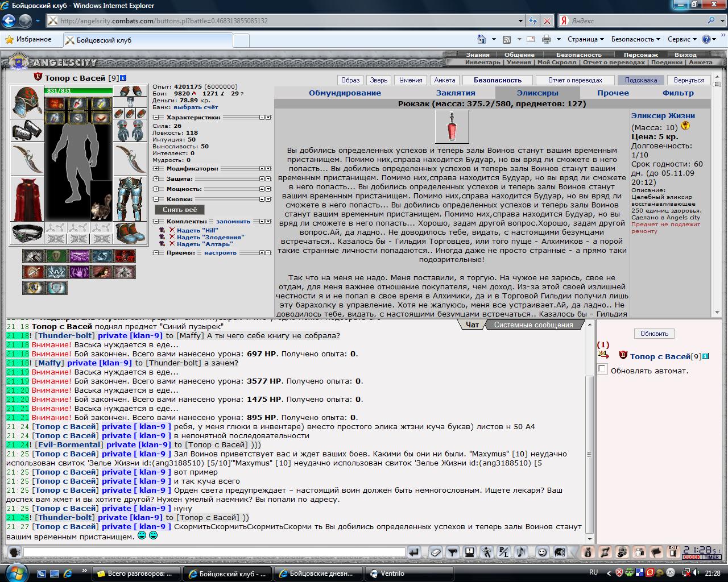
Task: Click the 'настроить' techniques link
Action: 221,253
